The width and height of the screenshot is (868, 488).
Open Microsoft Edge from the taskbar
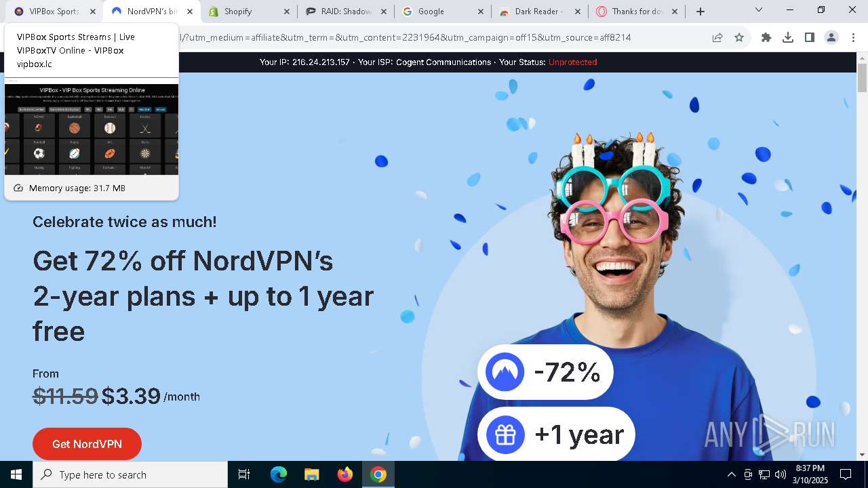pos(279,474)
